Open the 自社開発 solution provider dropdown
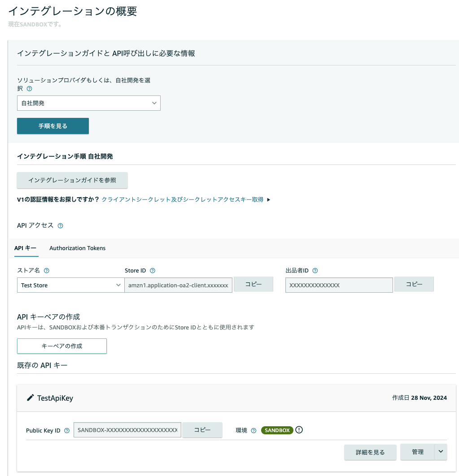This screenshot has width=459, height=476. (89, 103)
